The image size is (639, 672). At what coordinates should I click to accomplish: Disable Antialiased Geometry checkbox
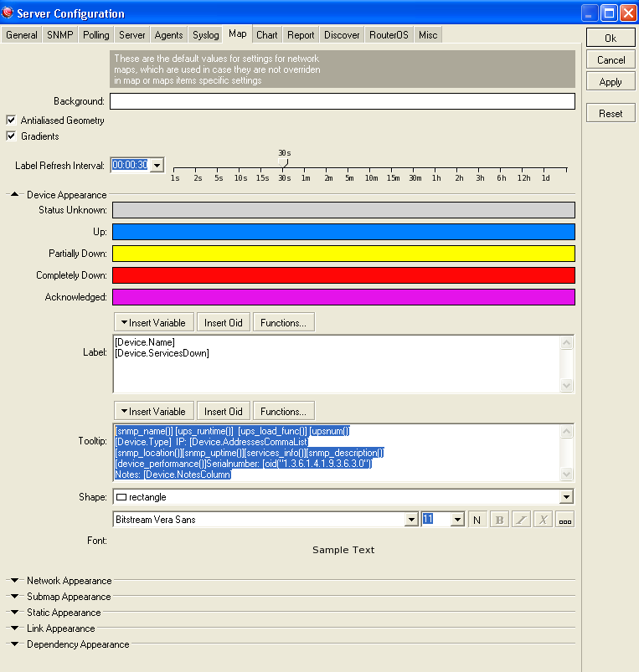click(12, 121)
